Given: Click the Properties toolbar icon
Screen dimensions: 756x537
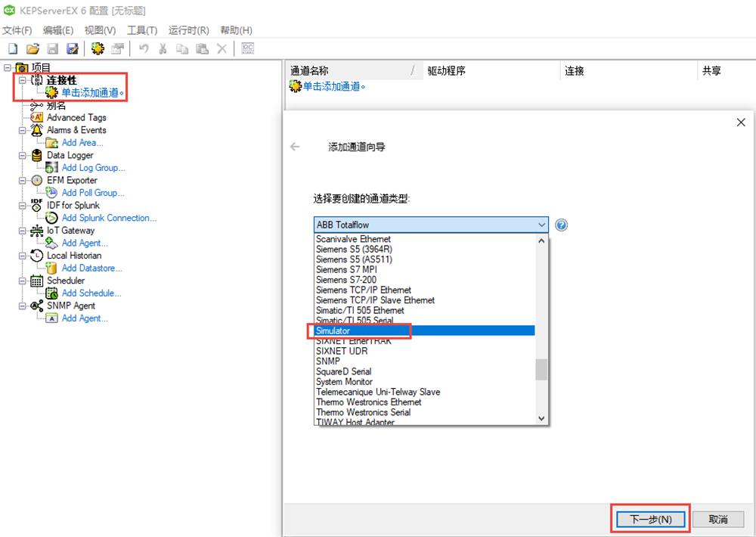Looking at the screenshot, I should click(x=118, y=48).
